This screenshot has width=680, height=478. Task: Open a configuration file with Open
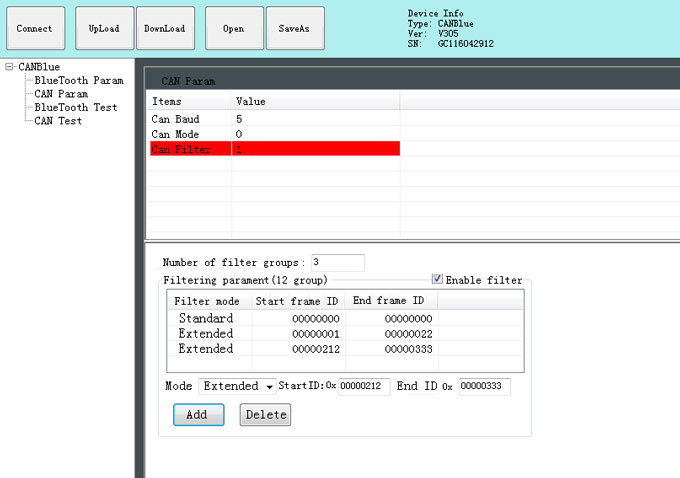(x=234, y=29)
